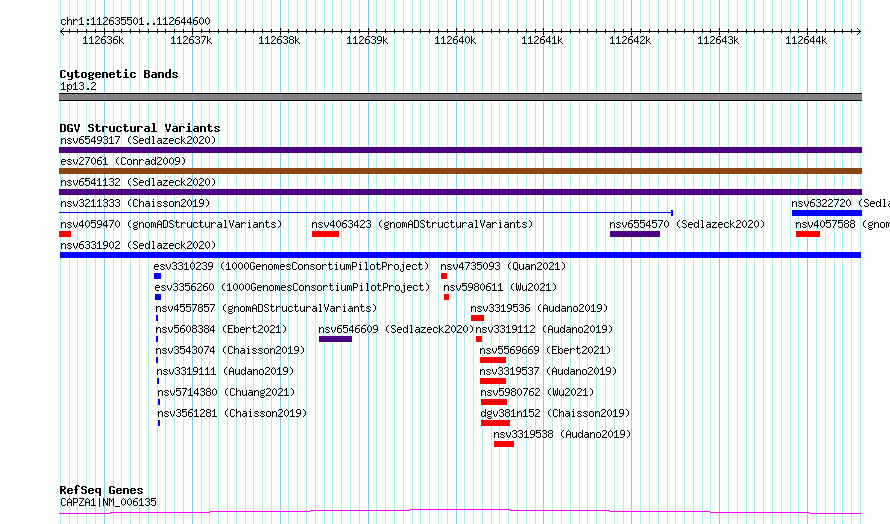
Task: Select nsv3561281 (Chaisson2019) variant label
Action: [232, 413]
